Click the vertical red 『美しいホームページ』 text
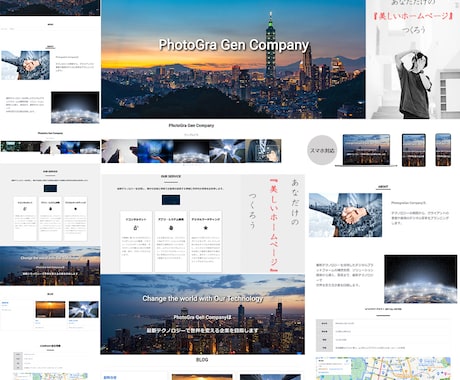 (274, 226)
